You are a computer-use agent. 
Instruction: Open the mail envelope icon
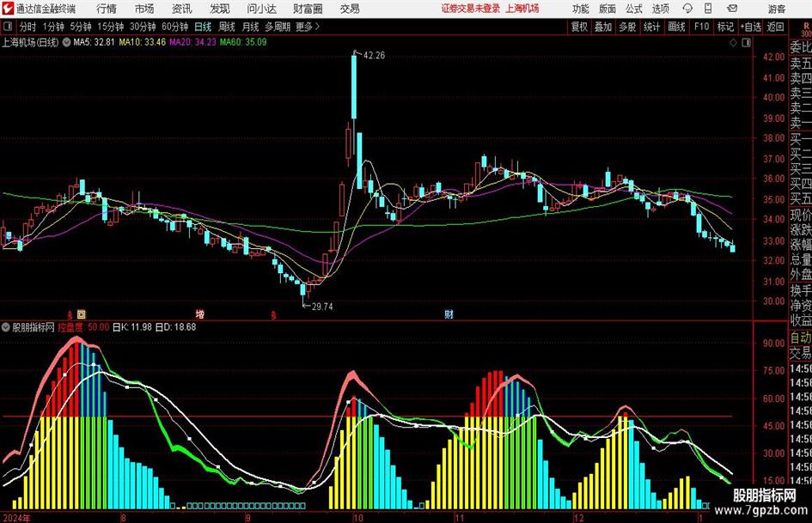click(x=732, y=9)
